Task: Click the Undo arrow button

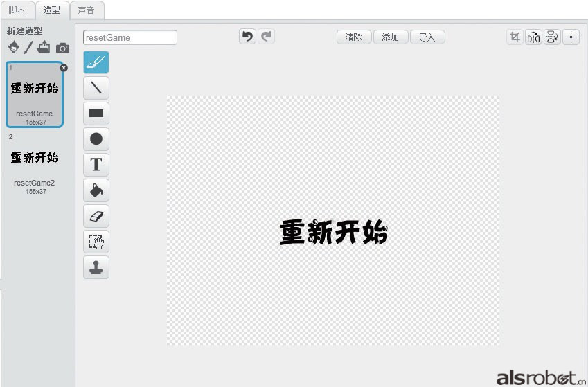Action: point(247,37)
